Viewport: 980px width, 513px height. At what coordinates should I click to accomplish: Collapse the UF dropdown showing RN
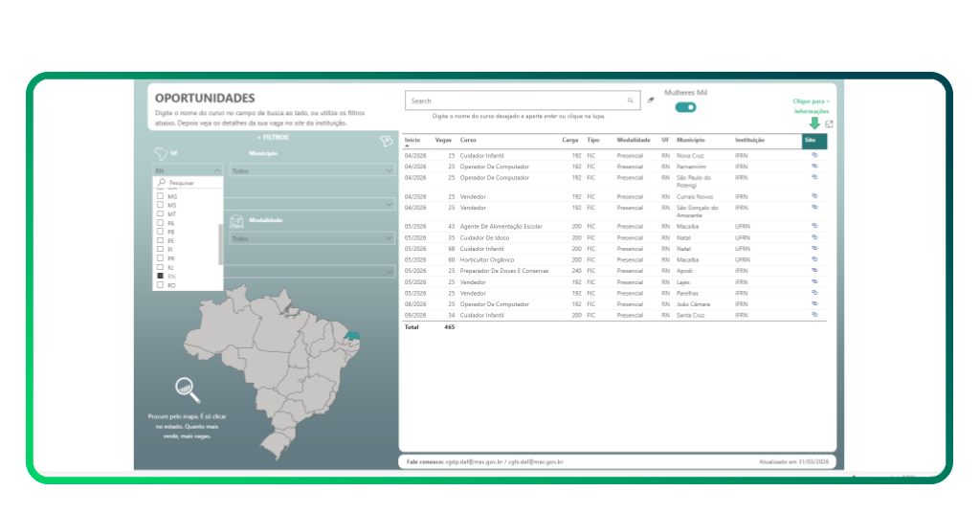click(x=216, y=169)
